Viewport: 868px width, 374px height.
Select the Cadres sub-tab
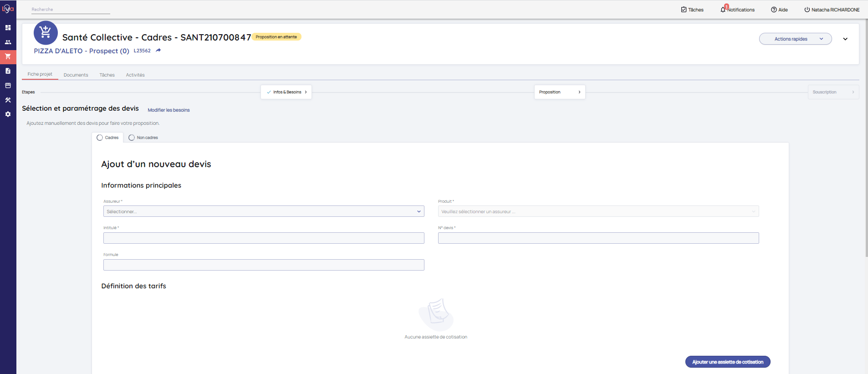click(x=108, y=138)
